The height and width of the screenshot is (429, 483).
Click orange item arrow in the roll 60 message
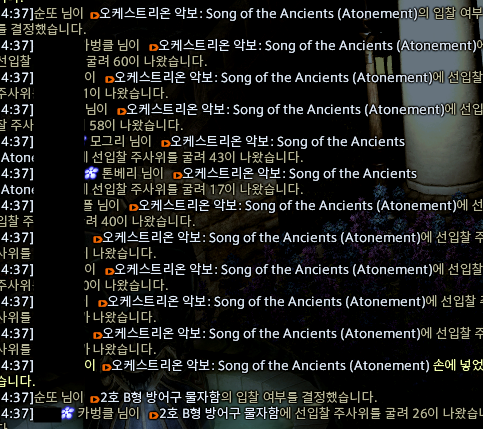coord(154,47)
